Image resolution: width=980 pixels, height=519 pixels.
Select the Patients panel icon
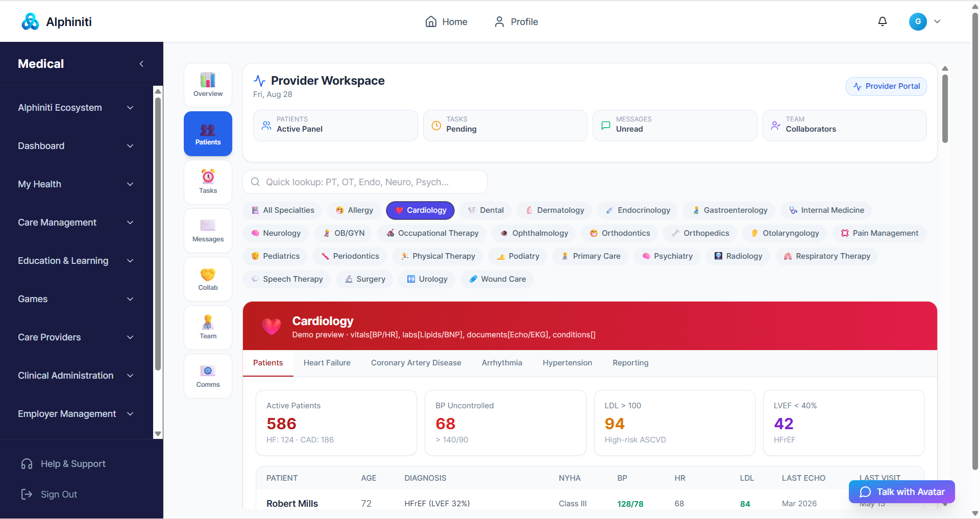point(208,134)
